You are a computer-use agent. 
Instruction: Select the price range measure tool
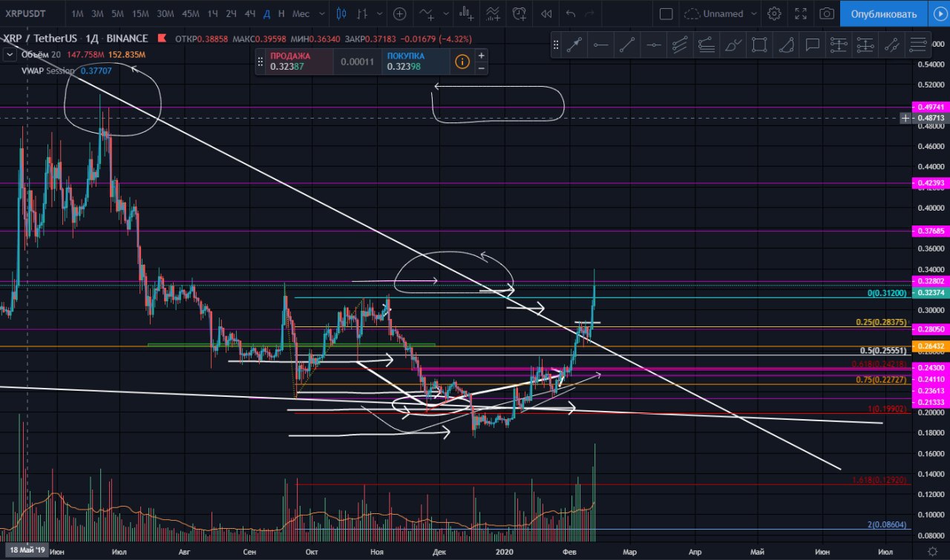tap(839, 45)
